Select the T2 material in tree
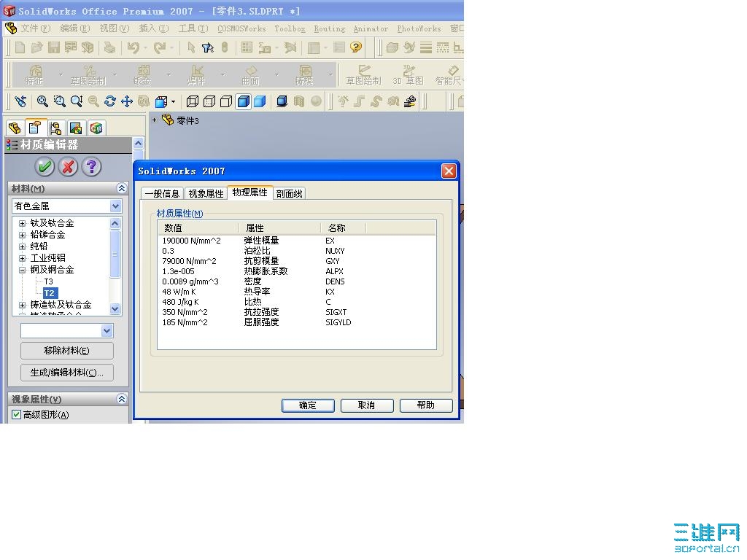This screenshot has height=560, width=747. coord(50,293)
